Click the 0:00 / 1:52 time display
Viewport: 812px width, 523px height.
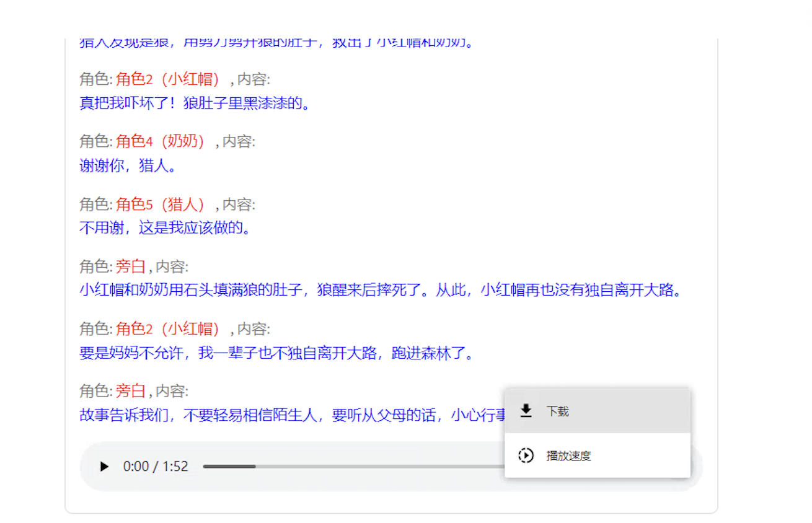coord(156,467)
